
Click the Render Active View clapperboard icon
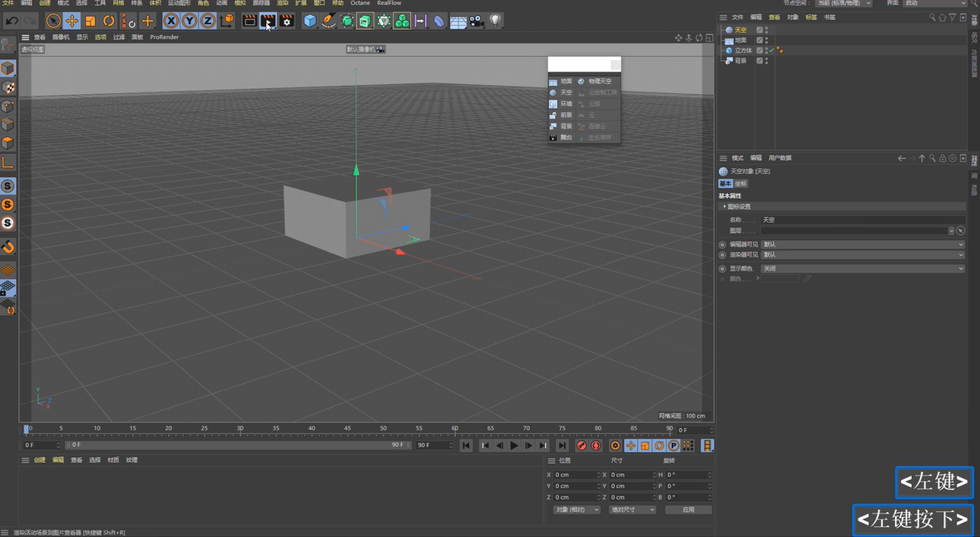(247, 20)
